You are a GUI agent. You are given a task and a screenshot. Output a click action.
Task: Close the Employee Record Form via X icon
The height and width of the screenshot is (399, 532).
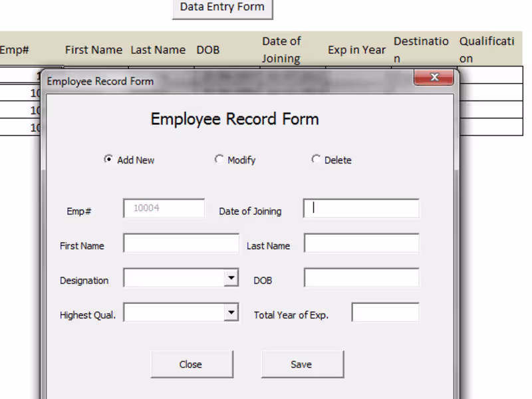[434, 76]
